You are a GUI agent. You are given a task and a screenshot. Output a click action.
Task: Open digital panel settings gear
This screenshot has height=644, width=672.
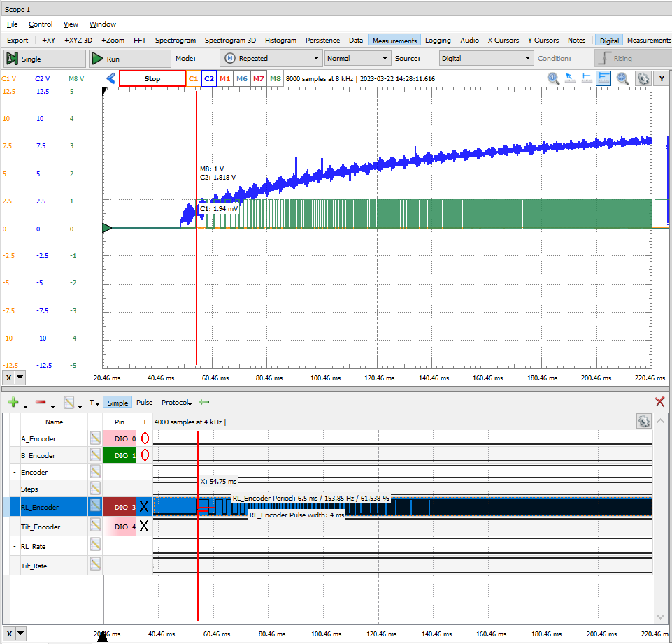644,422
